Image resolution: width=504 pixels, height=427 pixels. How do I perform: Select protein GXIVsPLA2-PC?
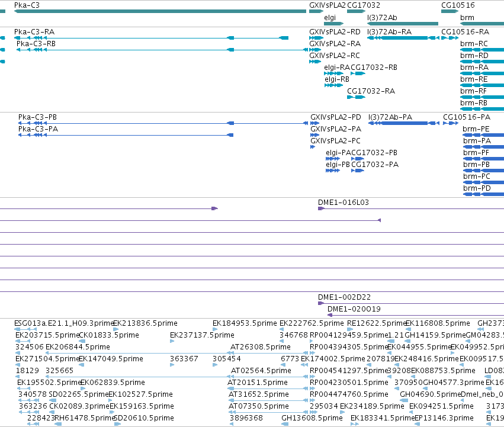(x=313, y=147)
